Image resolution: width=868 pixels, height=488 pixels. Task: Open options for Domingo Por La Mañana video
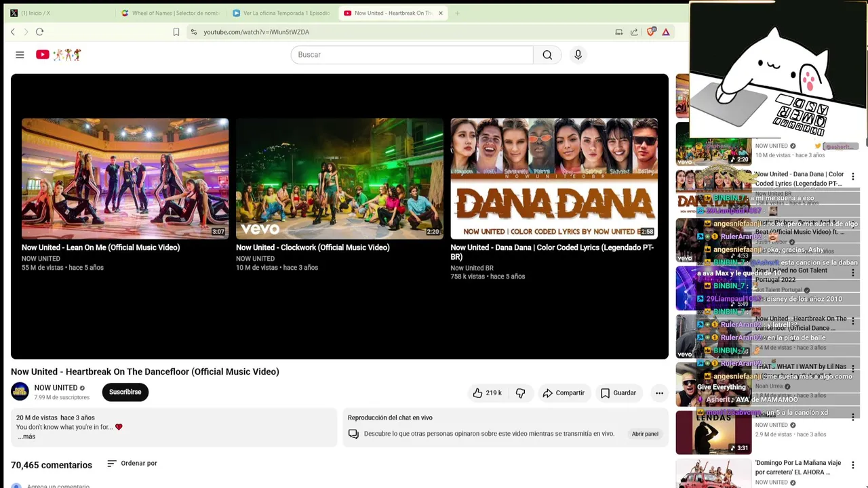coord(853,466)
